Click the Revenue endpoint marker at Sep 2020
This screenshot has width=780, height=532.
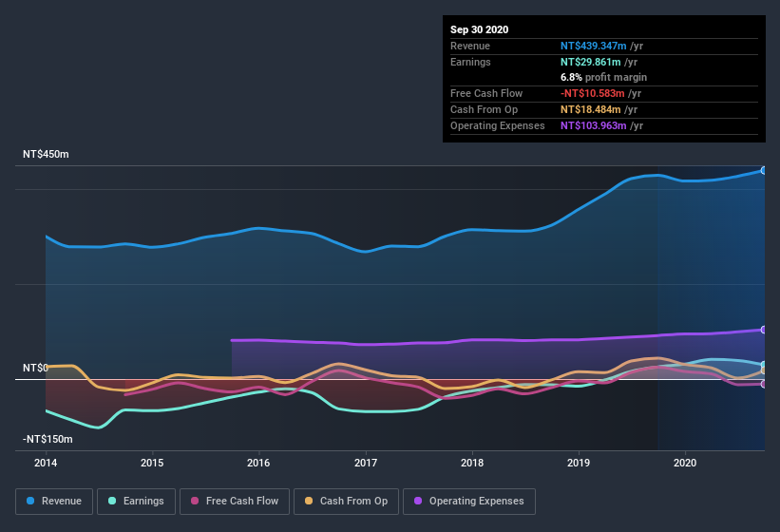[764, 171]
